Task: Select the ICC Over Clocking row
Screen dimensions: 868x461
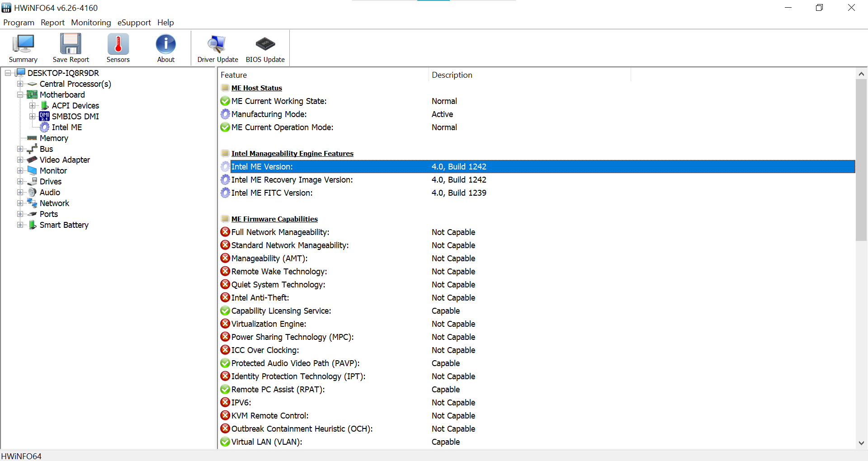Action: 537,350
